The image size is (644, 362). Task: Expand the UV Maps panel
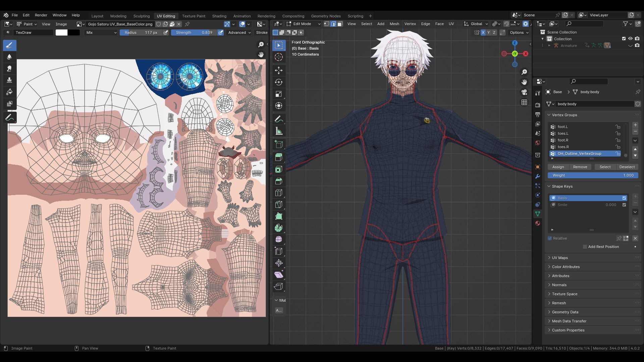pos(560,258)
